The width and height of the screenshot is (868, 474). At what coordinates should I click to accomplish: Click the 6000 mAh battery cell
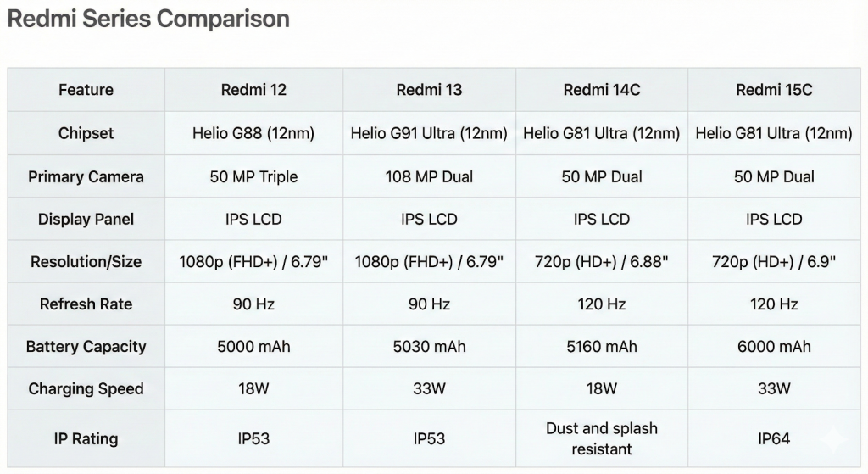click(x=774, y=346)
